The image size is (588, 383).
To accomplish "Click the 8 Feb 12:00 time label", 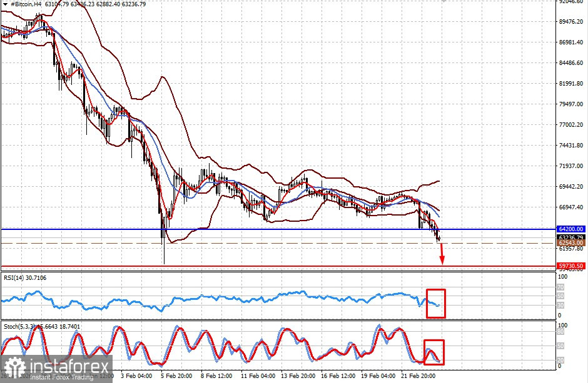I will (x=216, y=376).
